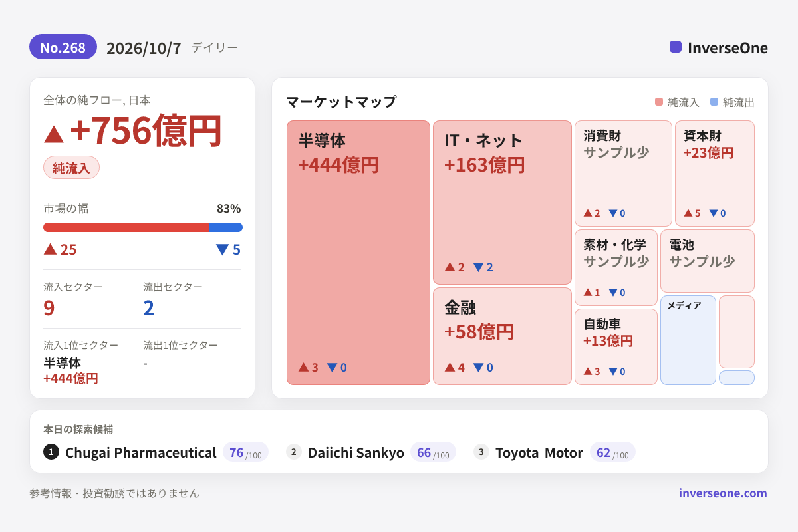Click +58億円 in the 金融 tile
Screen dimensions: 798x532
pos(479,331)
